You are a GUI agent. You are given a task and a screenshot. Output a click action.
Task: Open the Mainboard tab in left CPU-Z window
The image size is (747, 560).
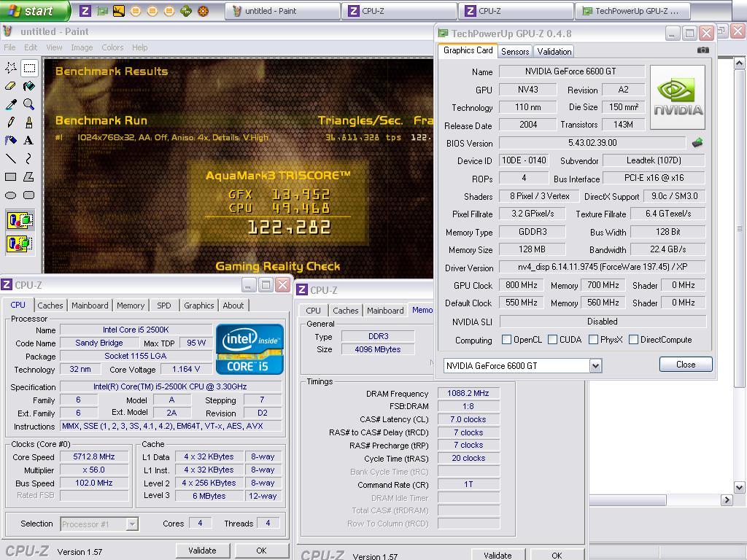click(x=90, y=306)
